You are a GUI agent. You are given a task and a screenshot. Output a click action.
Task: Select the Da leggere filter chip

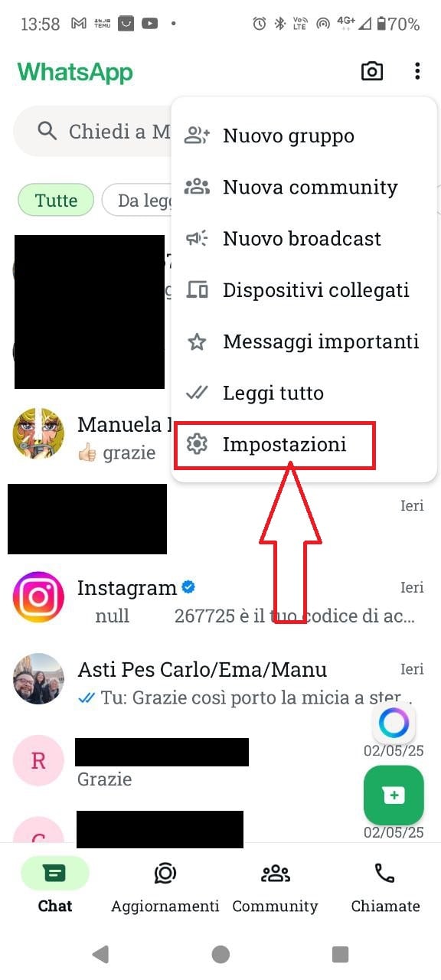(138, 201)
